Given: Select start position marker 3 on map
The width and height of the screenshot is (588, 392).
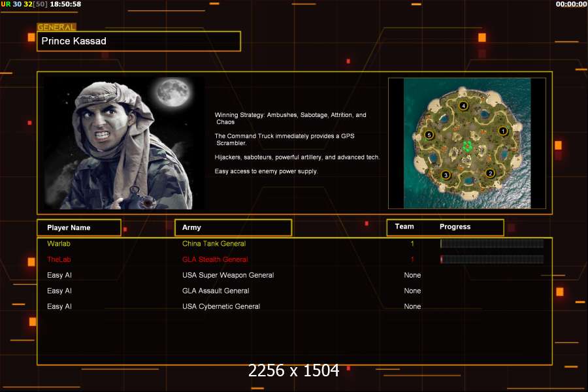Looking at the screenshot, I should pos(446,174).
